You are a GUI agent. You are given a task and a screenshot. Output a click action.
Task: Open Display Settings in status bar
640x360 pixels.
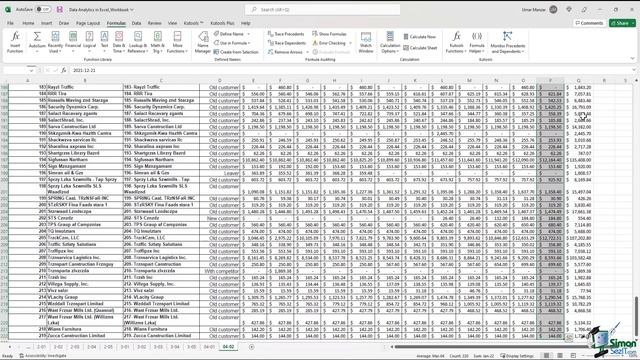pos(517,356)
